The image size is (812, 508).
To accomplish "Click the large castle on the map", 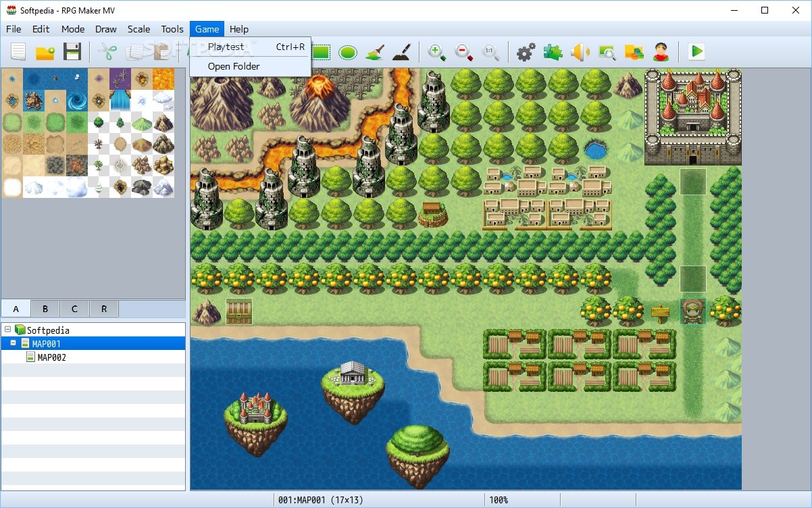I will pos(692,116).
